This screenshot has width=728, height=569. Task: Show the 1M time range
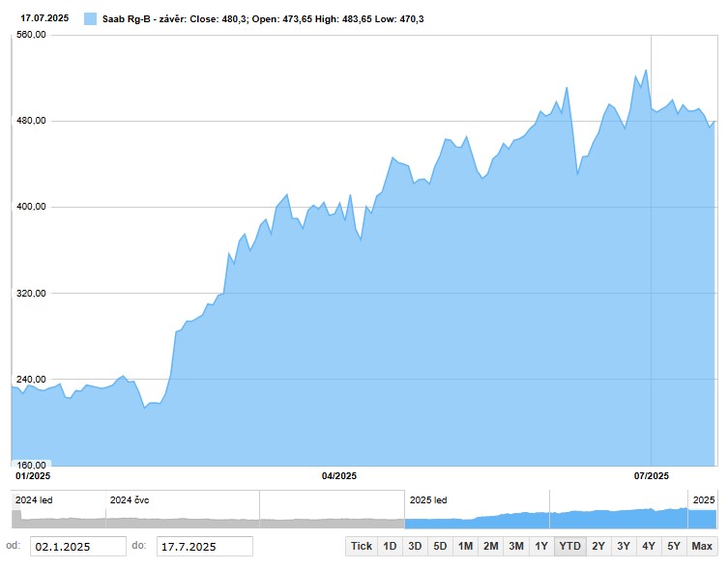[x=465, y=546]
